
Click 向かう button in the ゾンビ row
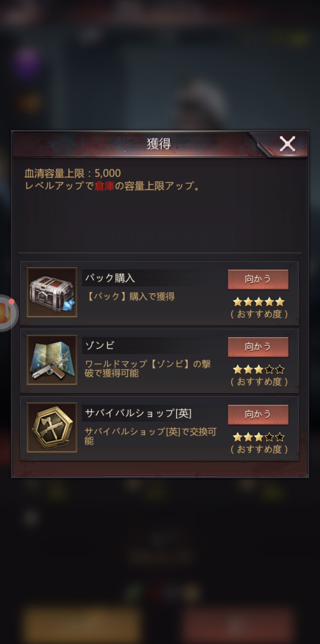pos(258,347)
